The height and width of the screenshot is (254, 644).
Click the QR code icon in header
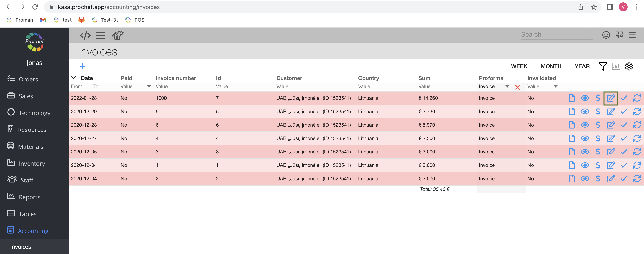point(619,35)
